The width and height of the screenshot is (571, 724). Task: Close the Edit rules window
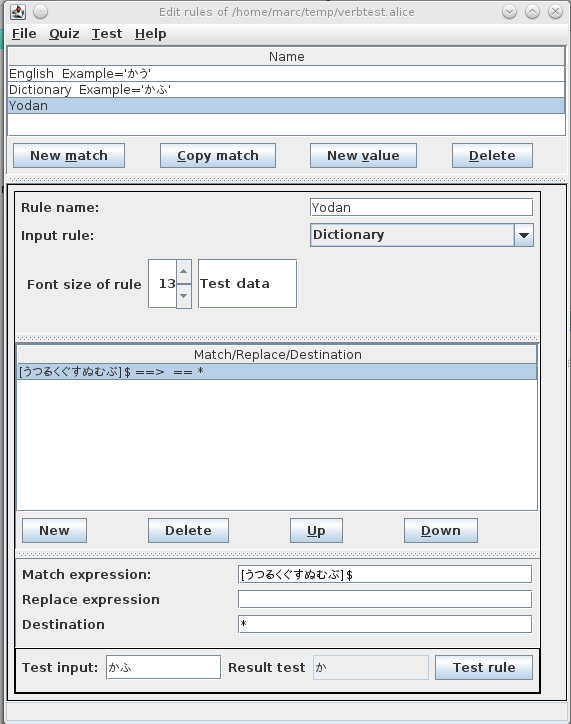pos(555,12)
